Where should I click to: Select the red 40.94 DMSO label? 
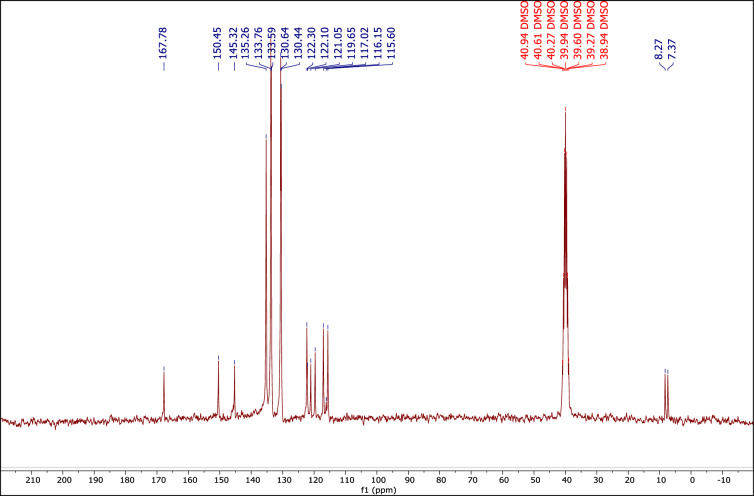tap(525, 30)
